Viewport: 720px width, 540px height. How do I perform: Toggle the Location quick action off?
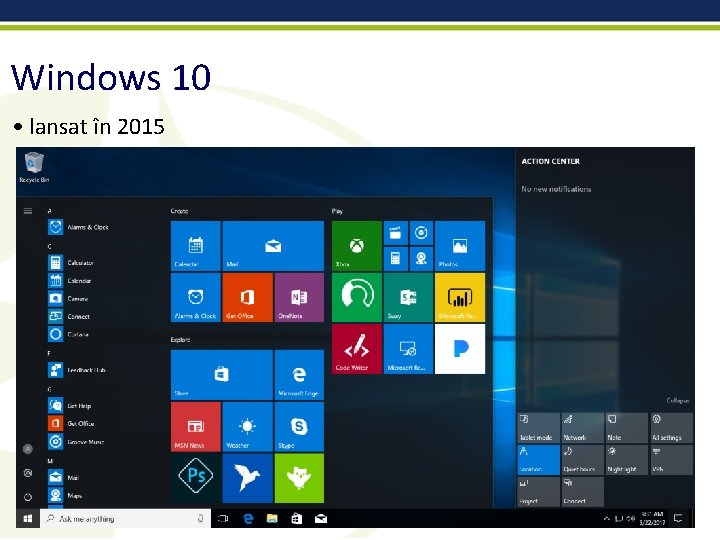(539, 459)
